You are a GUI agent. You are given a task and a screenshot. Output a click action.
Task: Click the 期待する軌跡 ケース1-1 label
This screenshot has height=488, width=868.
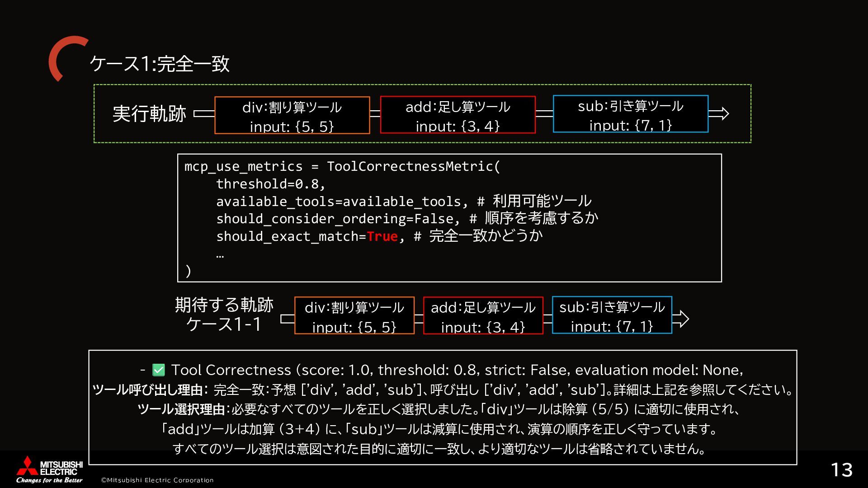click(x=224, y=314)
